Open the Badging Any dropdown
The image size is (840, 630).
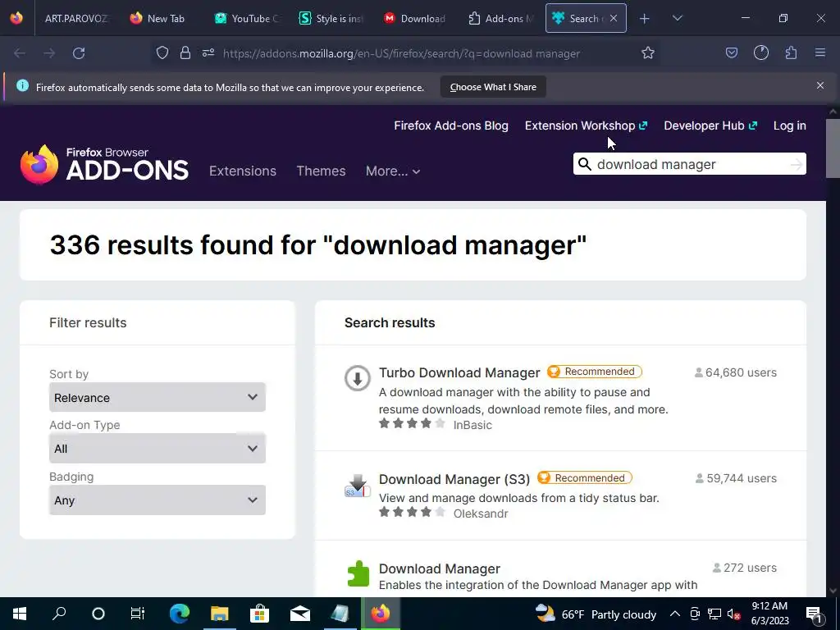point(157,500)
